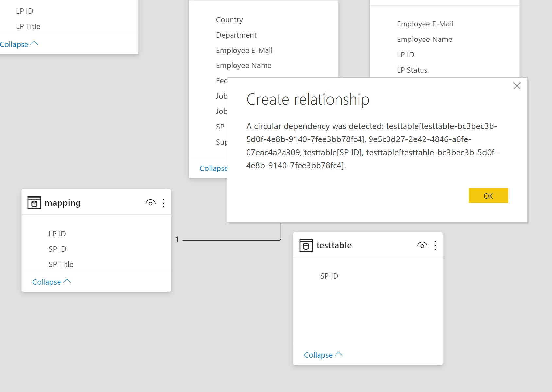Image resolution: width=552 pixels, height=392 pixels.
Task: Confirm the circular dependency error with OK
Action: tap(488, 196)
